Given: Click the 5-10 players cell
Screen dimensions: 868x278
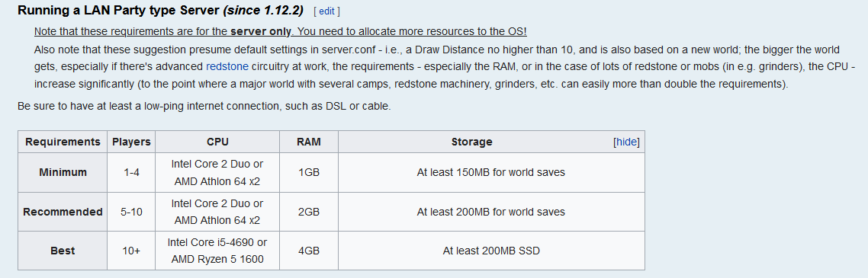Looking at the screenshot, I should point(131,212).
